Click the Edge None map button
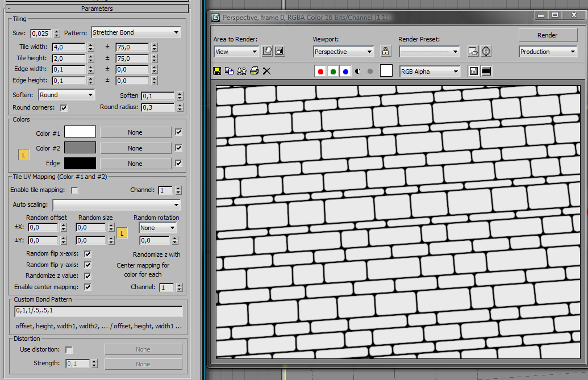The height and width of the screenshot is (380, 588). pos(135,164)
